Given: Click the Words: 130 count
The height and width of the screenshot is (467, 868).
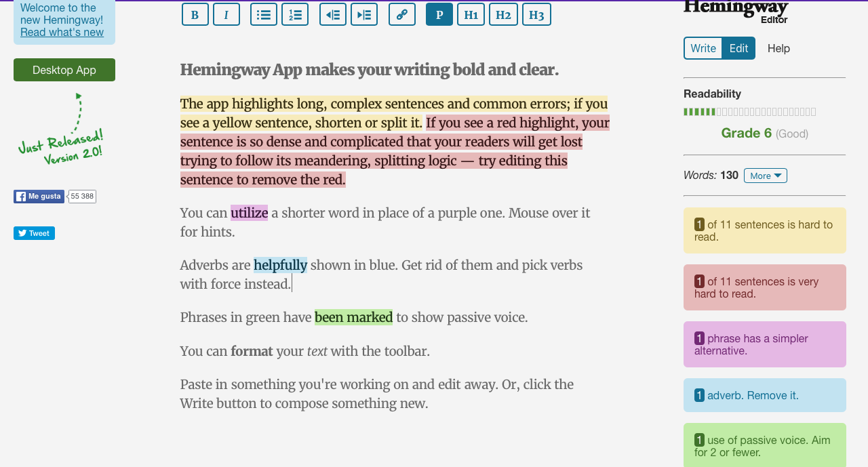Looking at the screenshot, I should pos(711,175).
